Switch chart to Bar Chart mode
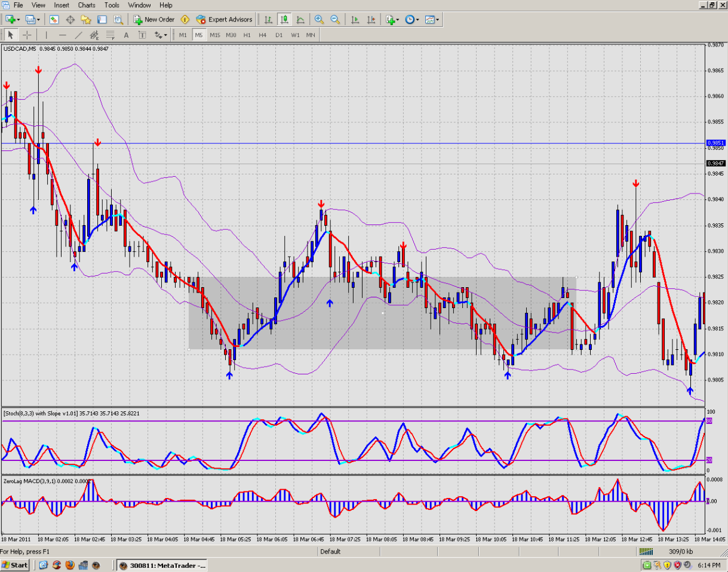Viewport: 728px width, 572px height. 268,19
